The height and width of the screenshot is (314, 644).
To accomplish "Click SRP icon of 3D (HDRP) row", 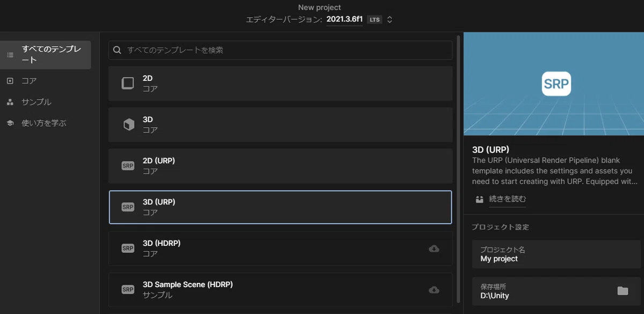I will (x=128, y=249).
